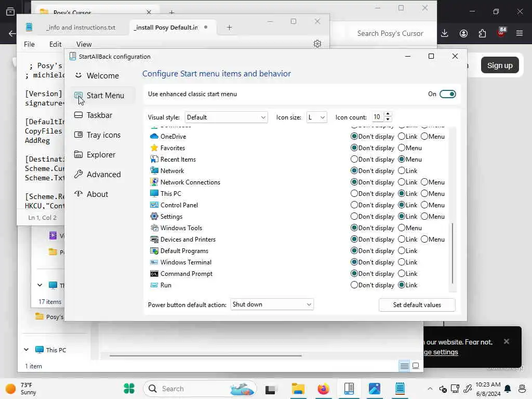
Task: Open Firefox downloads arrow icon
Action: 445,33
